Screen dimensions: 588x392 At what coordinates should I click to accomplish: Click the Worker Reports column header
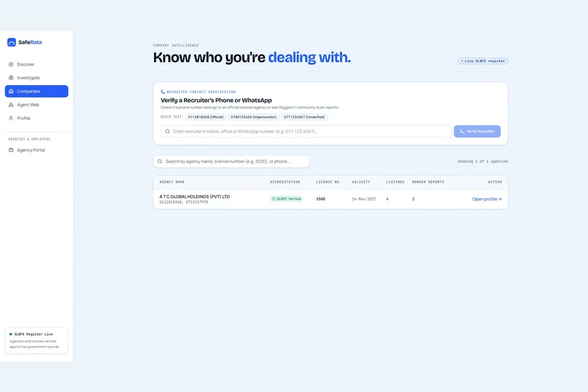[428, 182]
